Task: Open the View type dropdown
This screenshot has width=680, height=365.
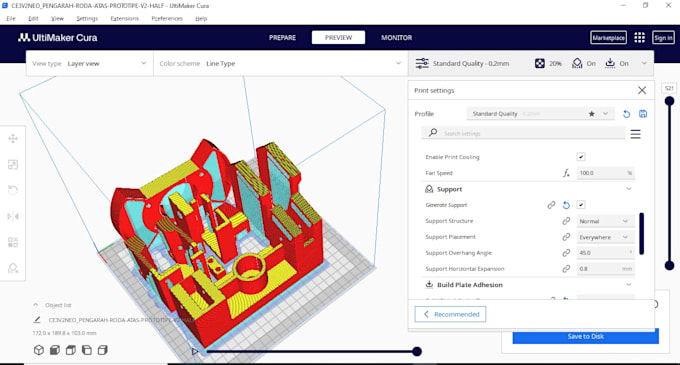Action: tap(89, 63)
